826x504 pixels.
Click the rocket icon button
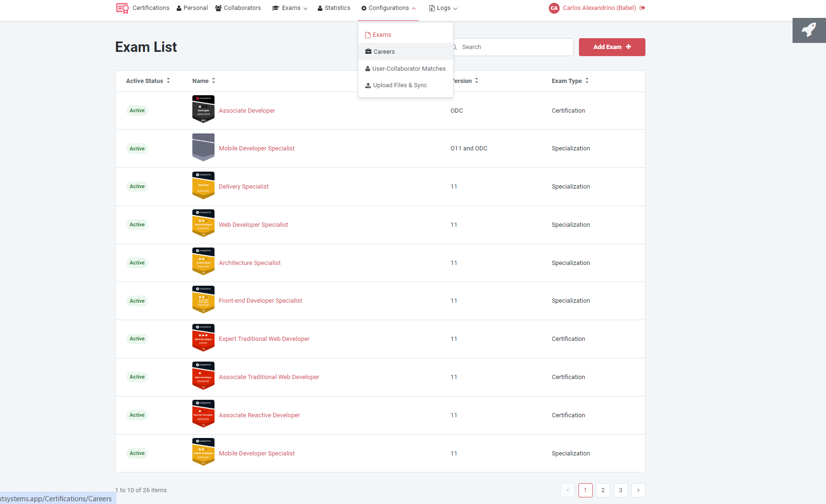point(809,30)
